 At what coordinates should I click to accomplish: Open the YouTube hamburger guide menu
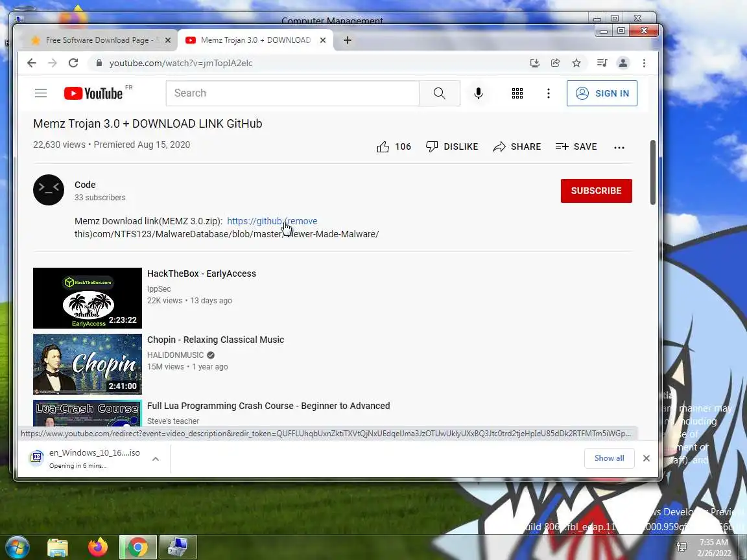(41, 93)
